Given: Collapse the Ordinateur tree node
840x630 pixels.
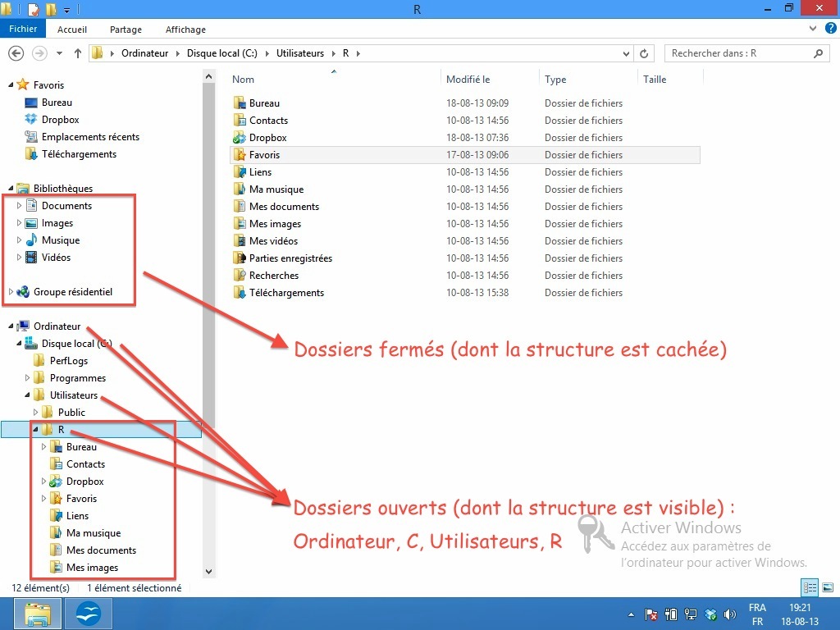Looking at the screenshot, I should pos(11,326).
